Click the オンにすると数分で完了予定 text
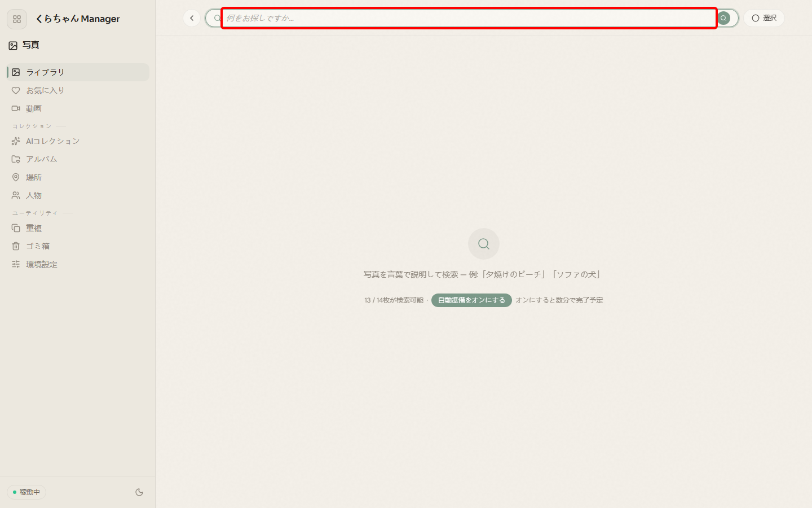The width and height of the screenshot is (812, 508). point(559,300)
